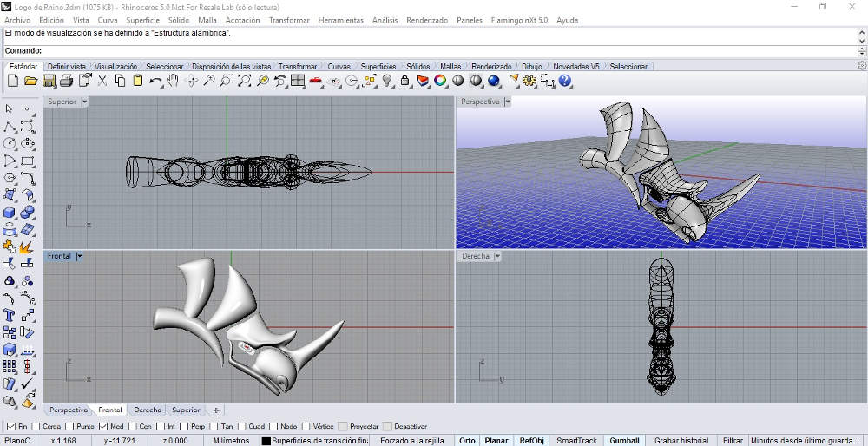Click the Copy icon in the toolbar
This screenshot has width=868, height=446.
120,81
